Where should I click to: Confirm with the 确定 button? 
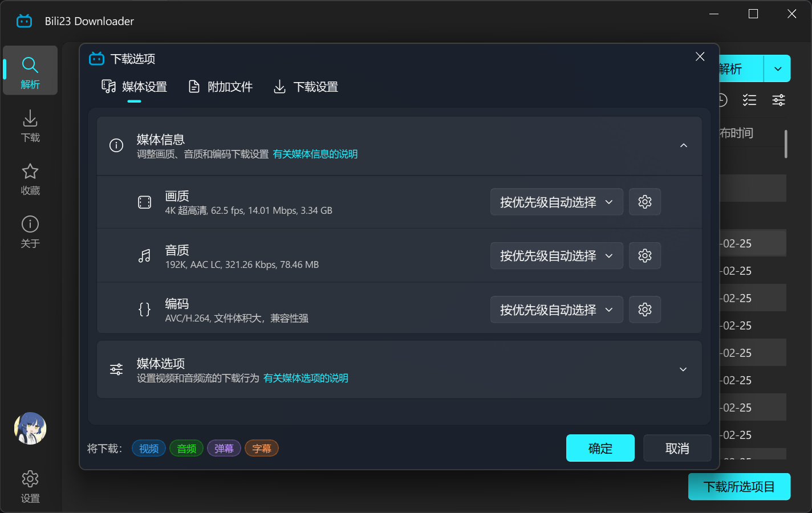[x=600, y=448]
